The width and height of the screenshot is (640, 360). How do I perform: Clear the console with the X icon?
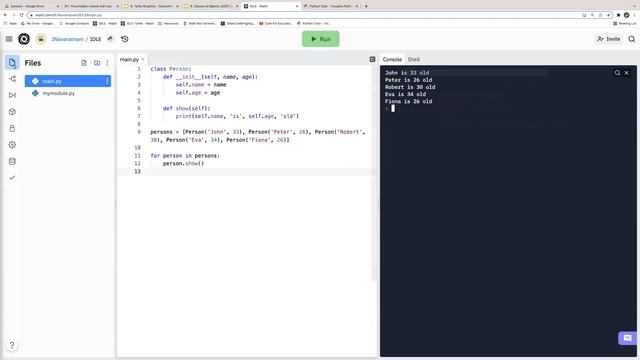(x=627, y=73)
